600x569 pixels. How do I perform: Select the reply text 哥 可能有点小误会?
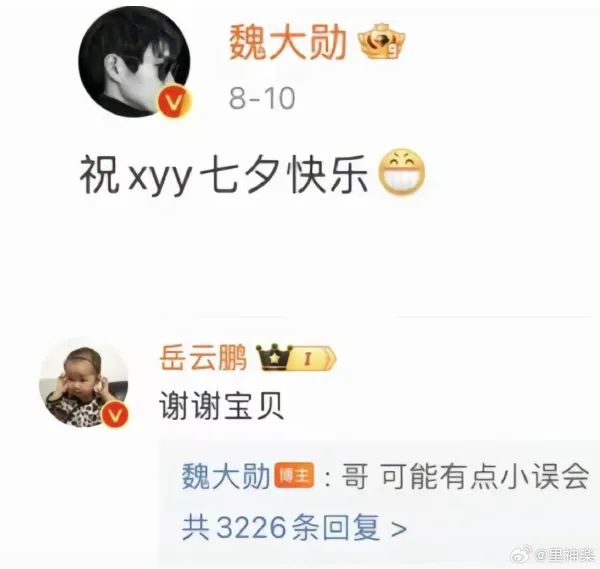pyautogui.click(x=465, y=476)
